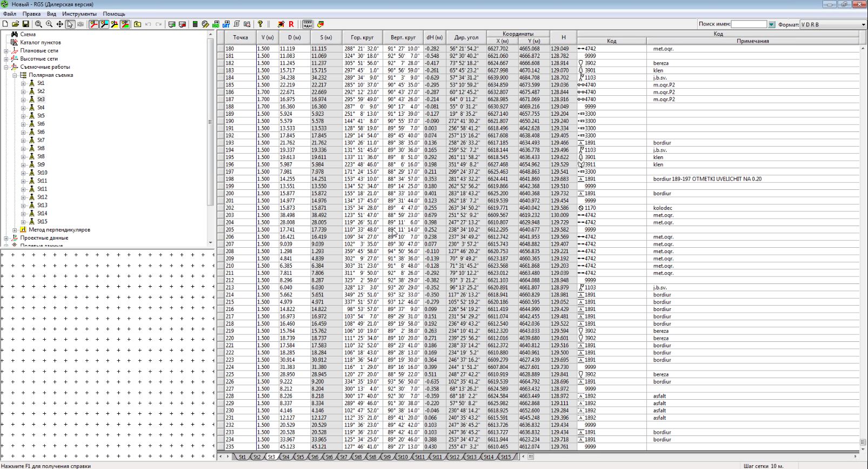The width and height of the screenshot is (868, 469).
Task: Toggle the seconds display button in toolbar
Action: (307, 24)
